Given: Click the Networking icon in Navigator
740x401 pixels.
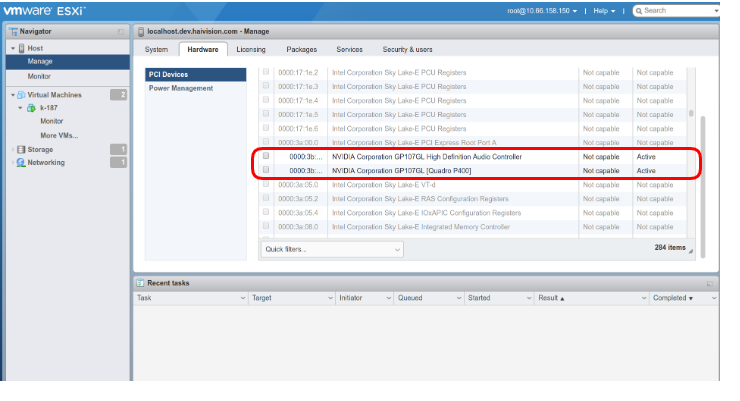Looking at the screenshot, I should [x=20, y=163].
